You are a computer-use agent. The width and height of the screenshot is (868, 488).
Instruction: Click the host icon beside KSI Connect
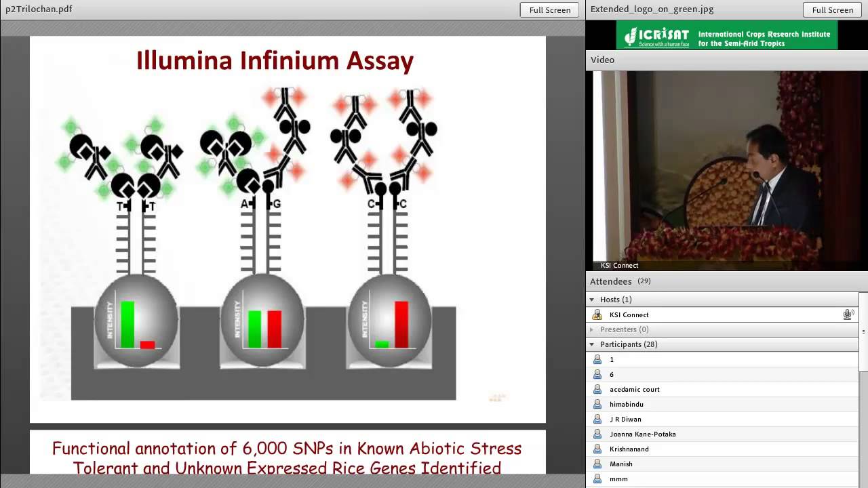tap(597, 314)
